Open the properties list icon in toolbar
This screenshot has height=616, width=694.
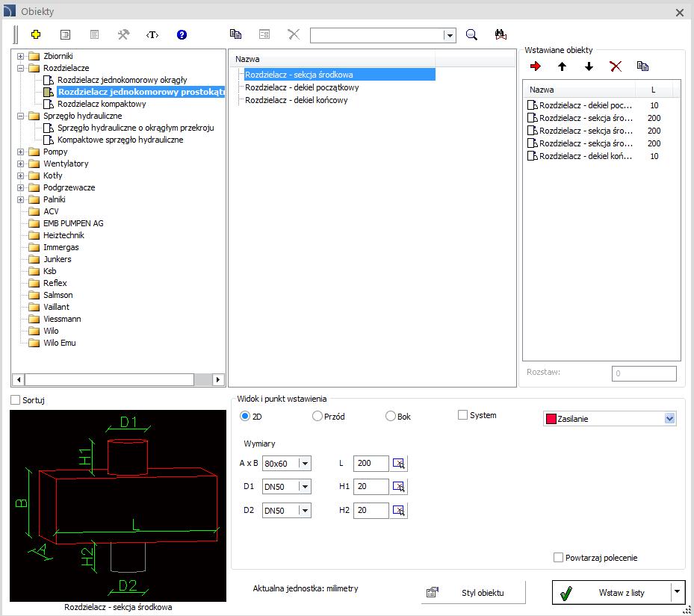pyautogui.click(x=65, y=34)
